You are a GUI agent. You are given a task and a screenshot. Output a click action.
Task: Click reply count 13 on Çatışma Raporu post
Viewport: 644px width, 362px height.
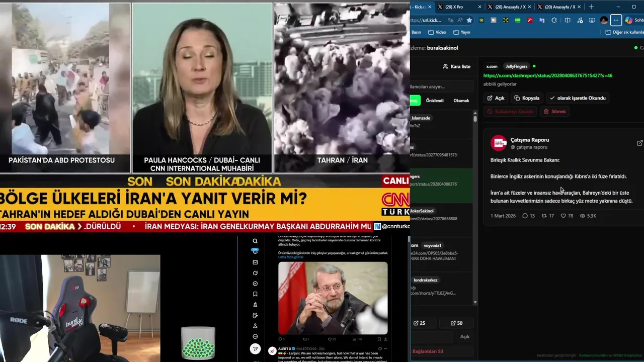528,216
